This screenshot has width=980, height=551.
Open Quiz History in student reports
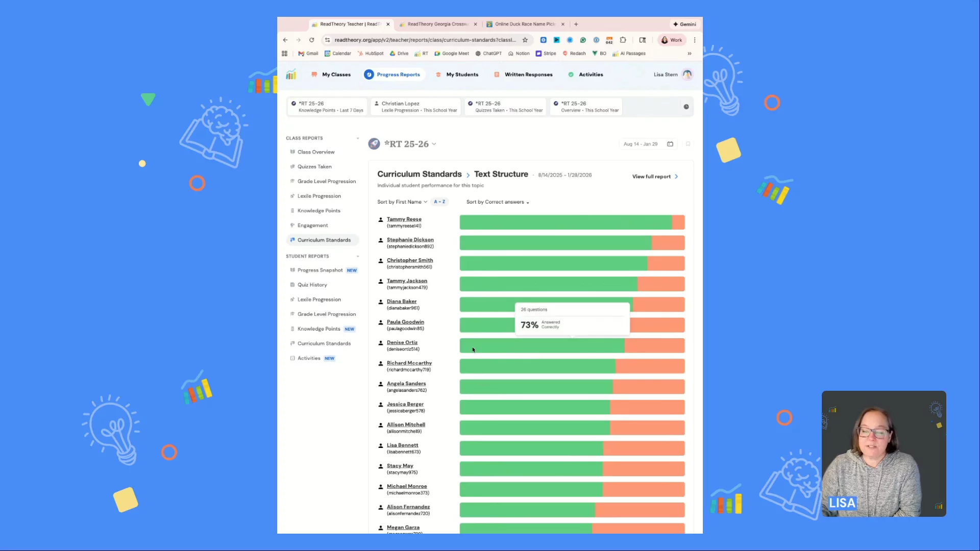click(312, 285)
